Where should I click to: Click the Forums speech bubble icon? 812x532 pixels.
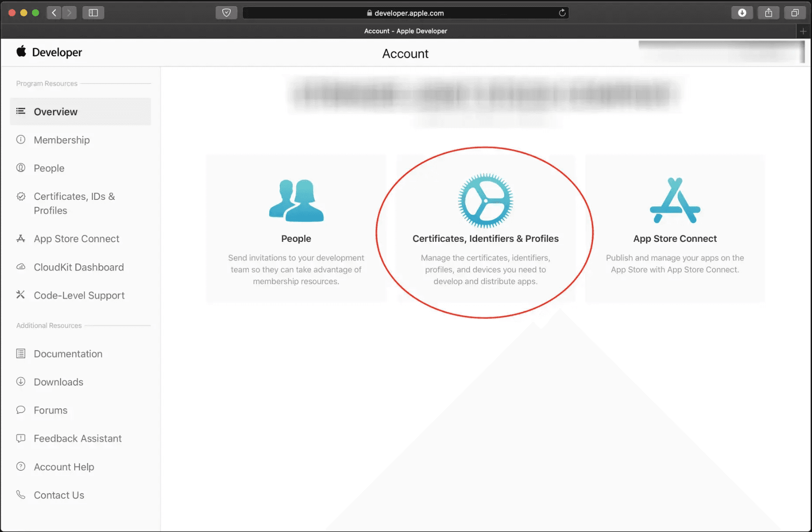click(21, 410)
